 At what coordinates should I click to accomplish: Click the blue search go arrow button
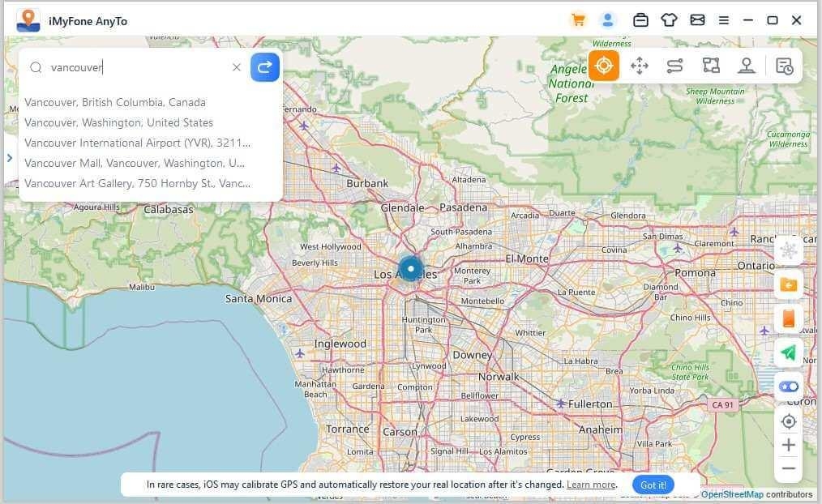pos(265,67)
